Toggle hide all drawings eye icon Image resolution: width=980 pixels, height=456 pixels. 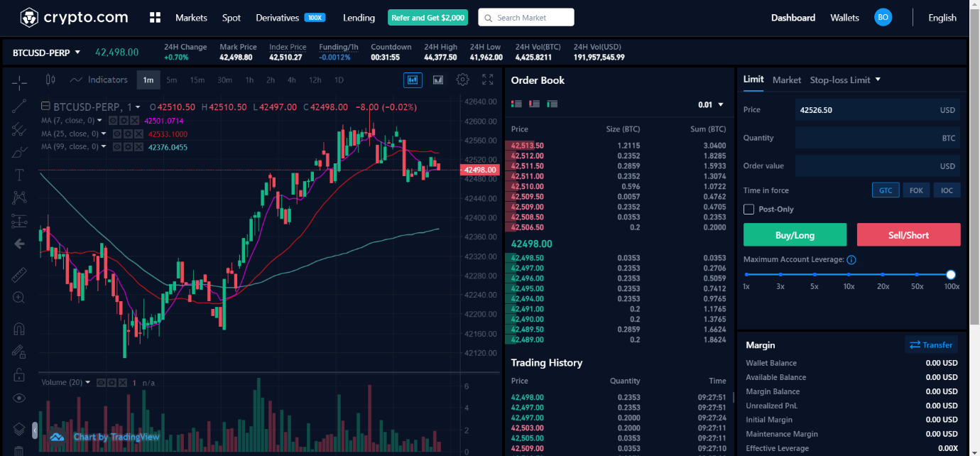(19, 398)
